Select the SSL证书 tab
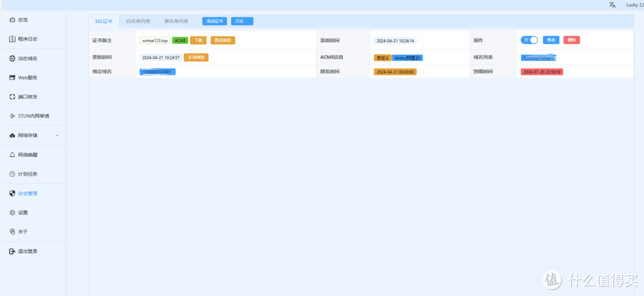Image resolution: width=644 pixels, height=296 pixels. pyautogui.click(x=103, y=21)
